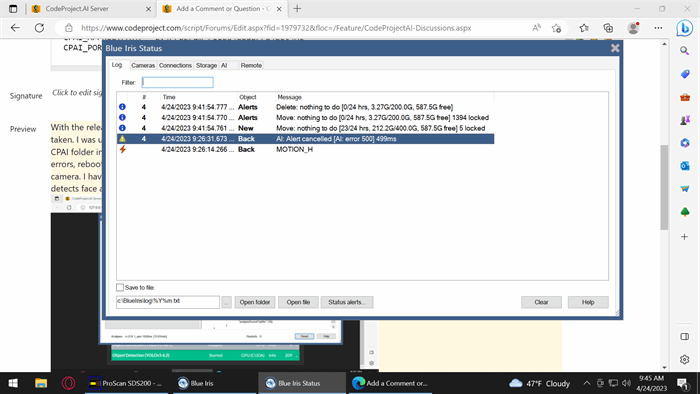Open the Read aloud icon in address bar
This screenshot has width=700, height=394.
pyautogui.click(x=536, y=28)
